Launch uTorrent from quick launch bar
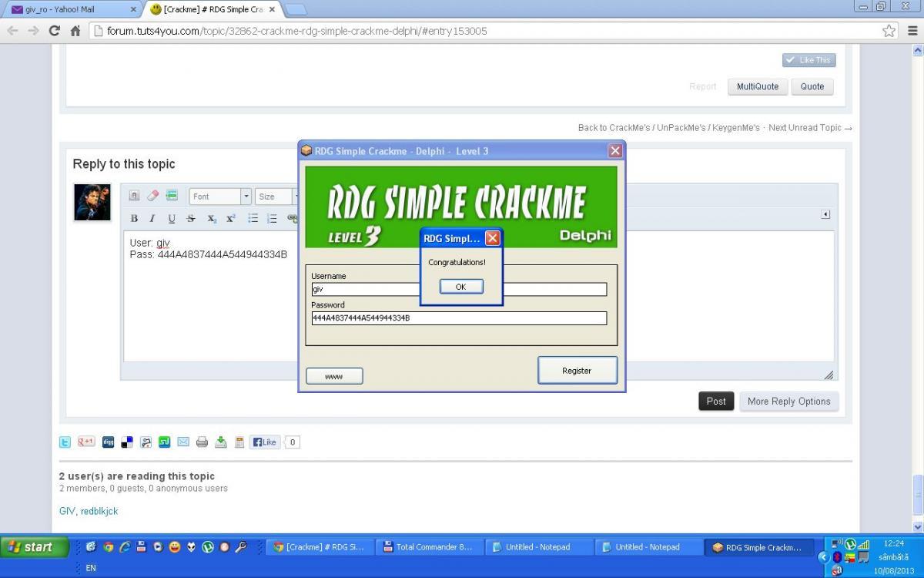Viewport: 924px width, 578px height. (208, 547)
